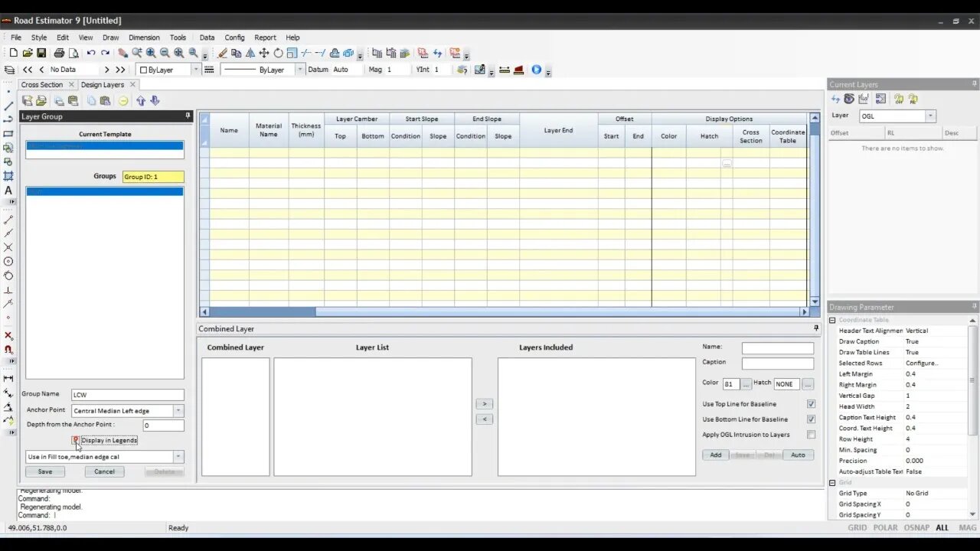Switch to the Cross Section tab
This screenshot has width=980, height=551.
point(41,85)
